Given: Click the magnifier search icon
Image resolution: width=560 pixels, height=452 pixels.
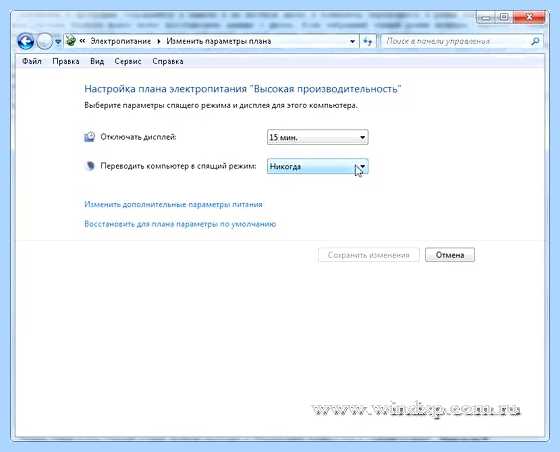Looking at the screenshot, I should pyautogui.click(x=535, y=41).
